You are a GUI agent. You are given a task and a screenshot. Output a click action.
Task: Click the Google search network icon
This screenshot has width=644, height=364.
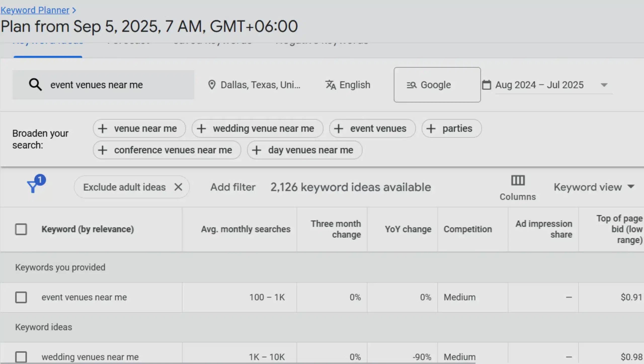(x=412, y=85)
